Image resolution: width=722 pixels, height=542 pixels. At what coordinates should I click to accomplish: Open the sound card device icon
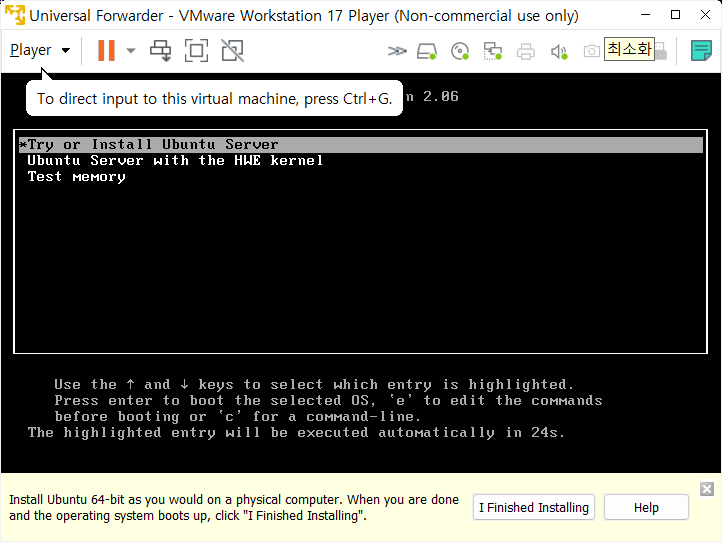[x=559, y=51]
